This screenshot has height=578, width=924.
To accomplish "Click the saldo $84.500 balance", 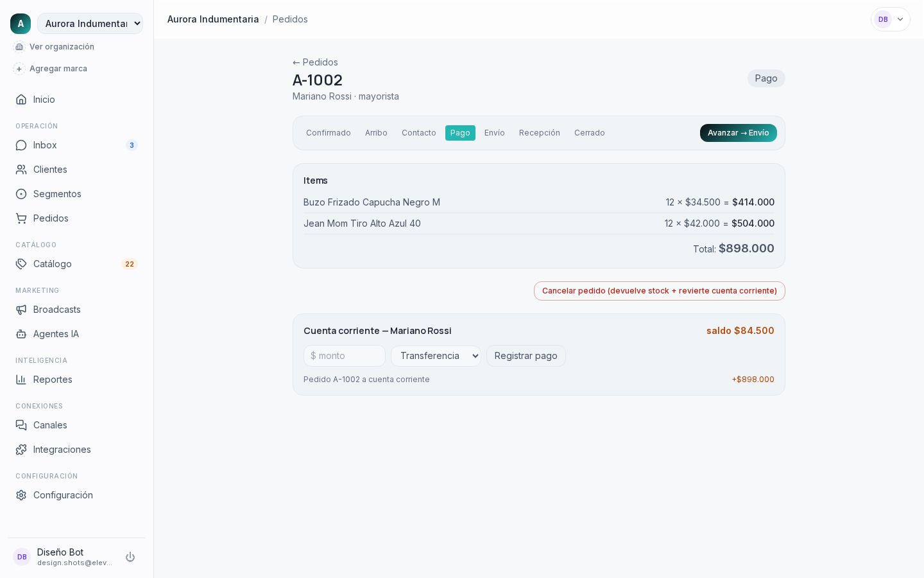I will click(x=740, y=331).
